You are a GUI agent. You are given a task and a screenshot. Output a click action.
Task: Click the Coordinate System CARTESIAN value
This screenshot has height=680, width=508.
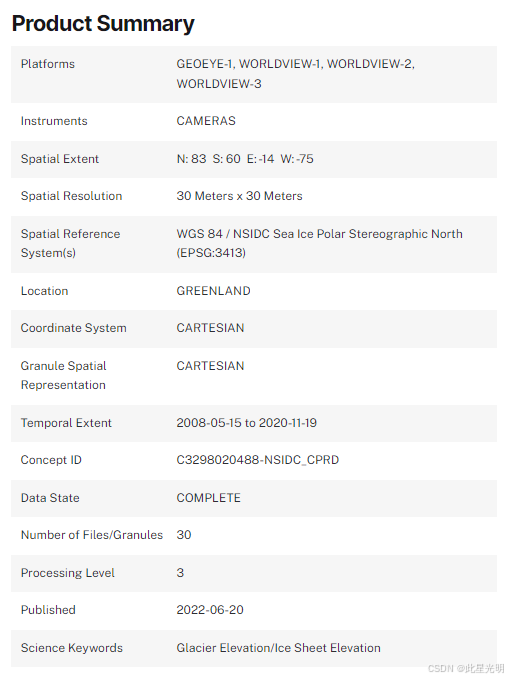210,328
